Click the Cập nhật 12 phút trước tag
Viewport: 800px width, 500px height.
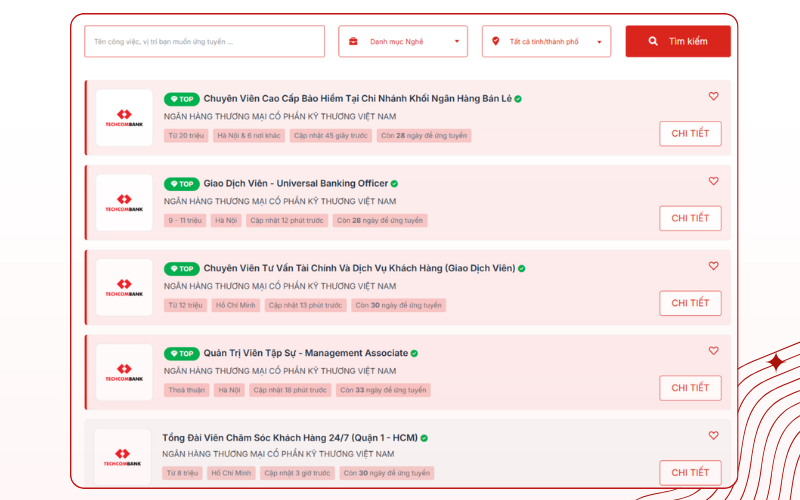[287, 220]
